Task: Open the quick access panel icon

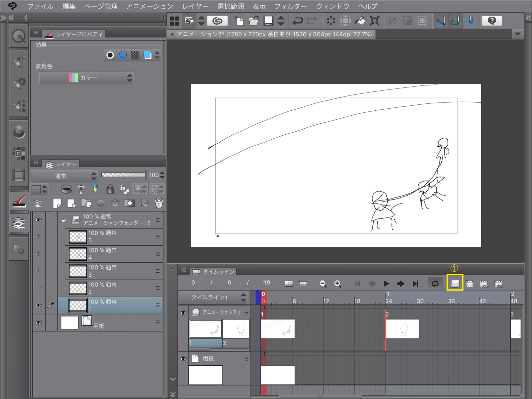Action: (x=19, y=36)
